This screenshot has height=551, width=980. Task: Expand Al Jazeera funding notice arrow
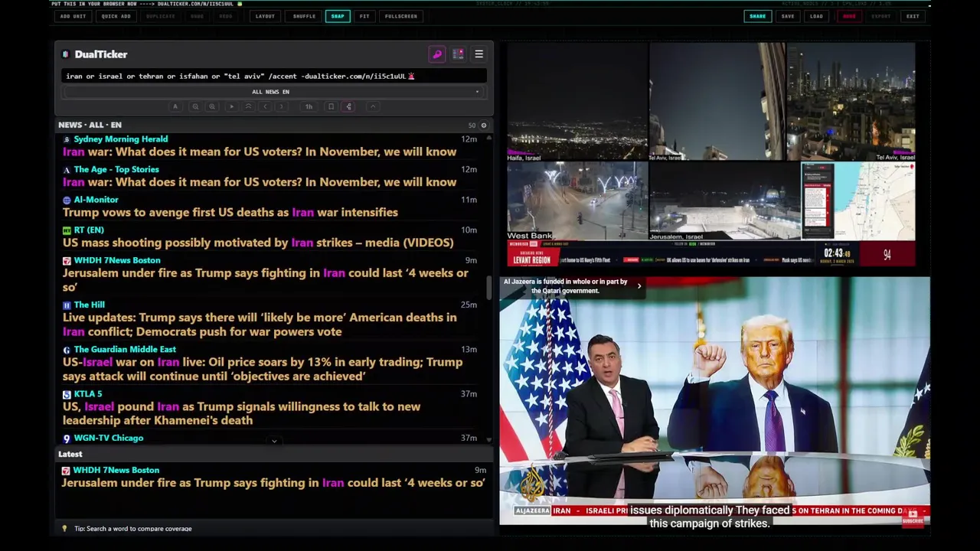tap(639, 286)
